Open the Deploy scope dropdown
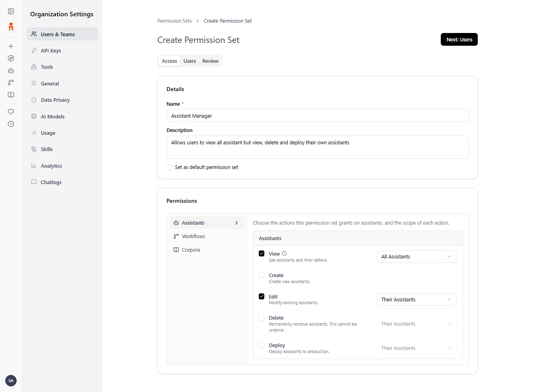533x392 pixels. point(417,348)
